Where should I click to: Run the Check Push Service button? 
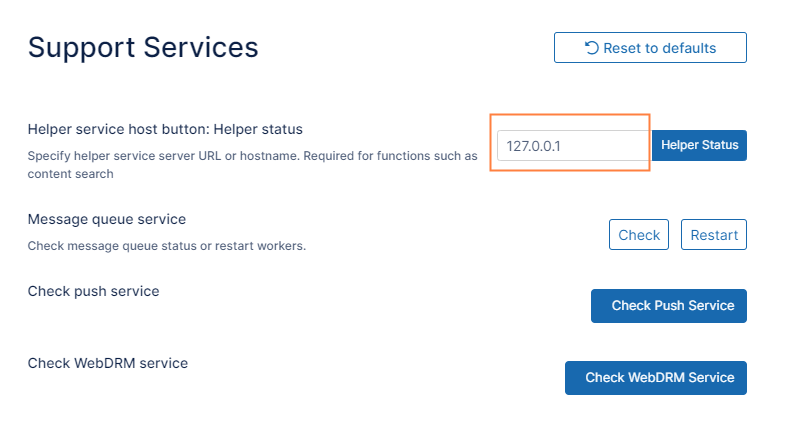pyautogui.click(x=668, y=306)
